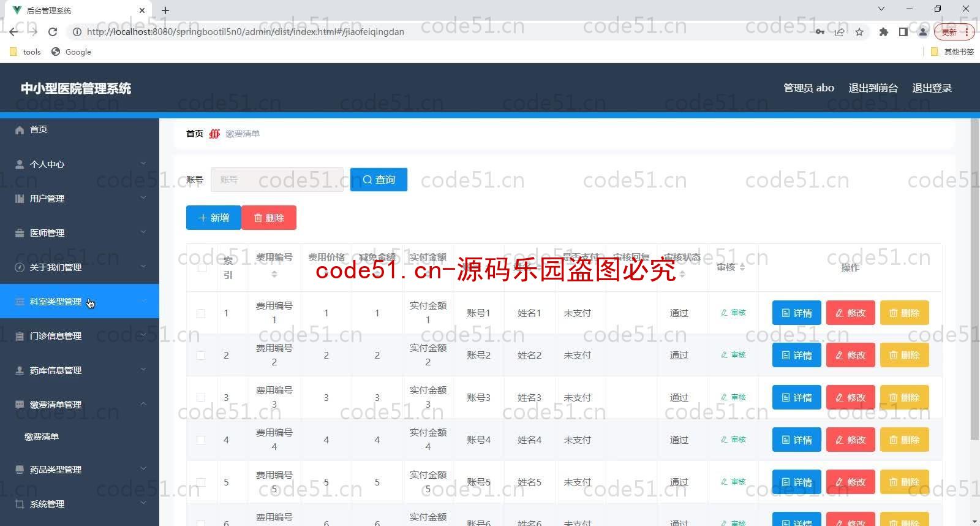Check the checkbox for row 3

click(201, 398)
